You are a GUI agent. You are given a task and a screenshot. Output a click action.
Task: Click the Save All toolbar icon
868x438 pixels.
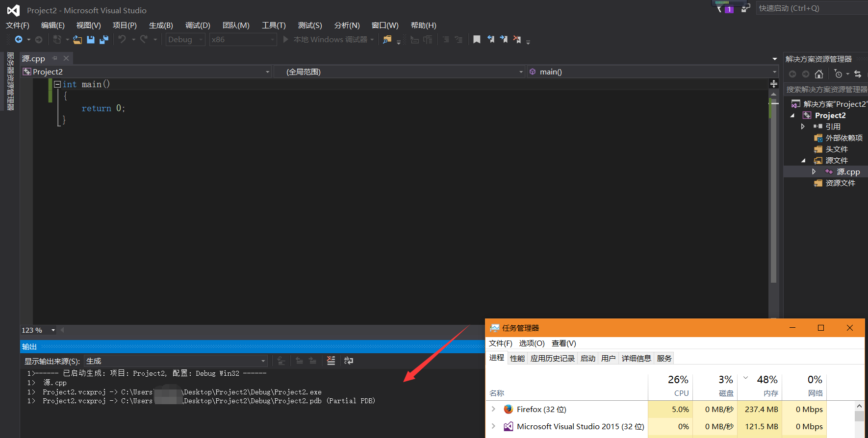click(104, 40)
